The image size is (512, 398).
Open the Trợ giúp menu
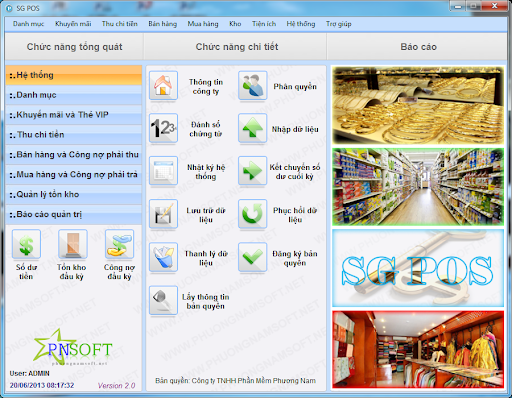[x=338, y=24]
